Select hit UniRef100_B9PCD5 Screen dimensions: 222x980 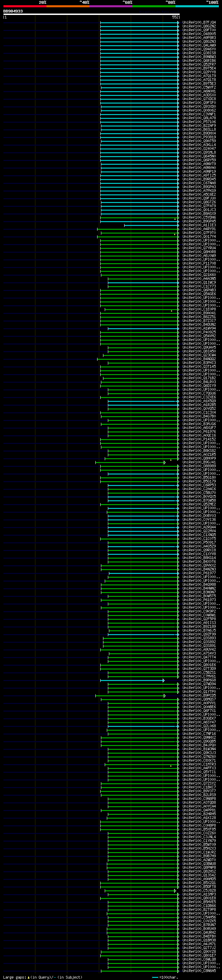[199, 695]
